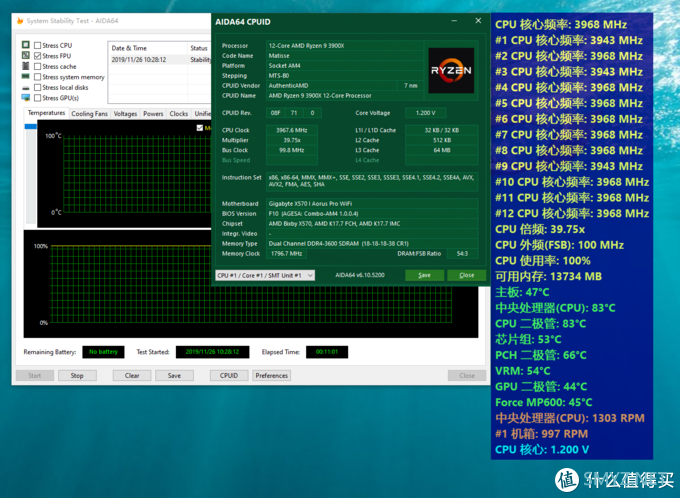The image size is (680, 498).
Task: Click the icon beside Stress FPU
Action: 26,56
